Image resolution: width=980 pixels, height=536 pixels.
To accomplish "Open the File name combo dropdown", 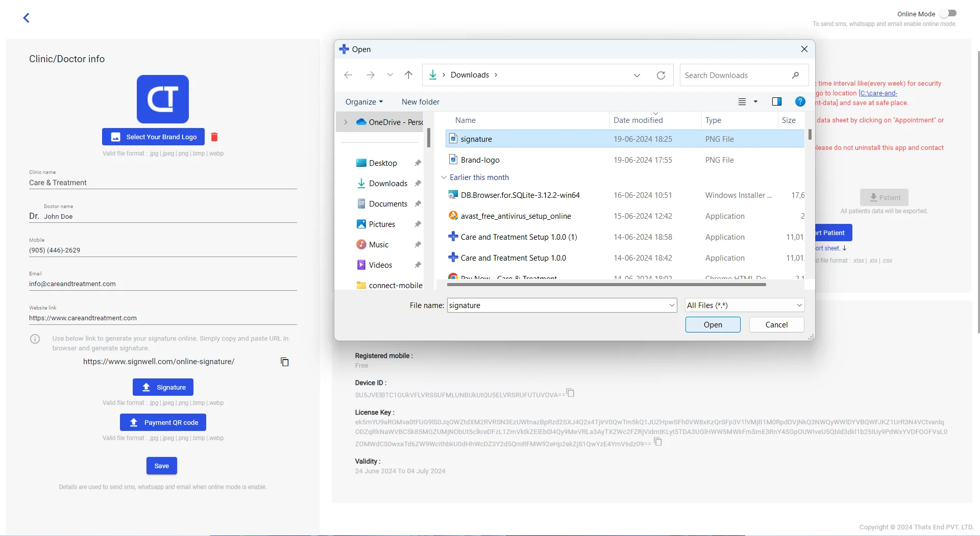I will 672,305.
